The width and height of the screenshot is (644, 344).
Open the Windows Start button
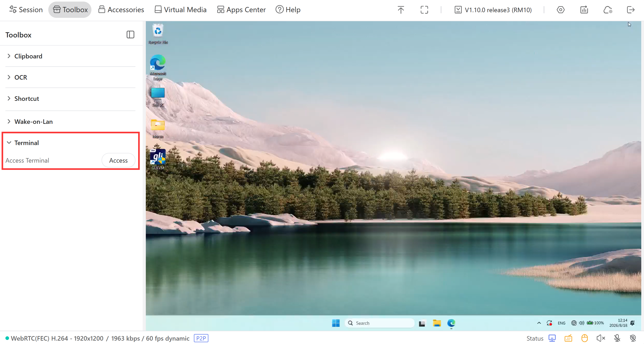335,323
